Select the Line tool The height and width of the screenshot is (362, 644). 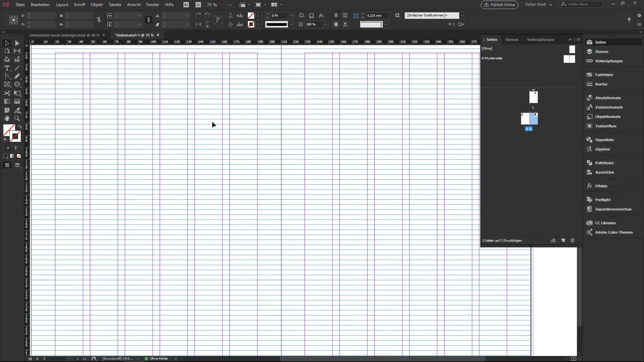coord(17,68)
